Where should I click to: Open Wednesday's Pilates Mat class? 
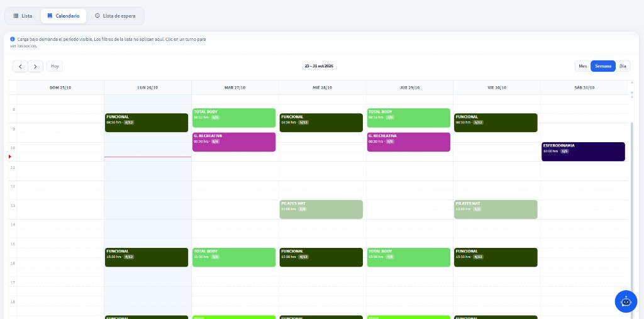coord(321,210)
